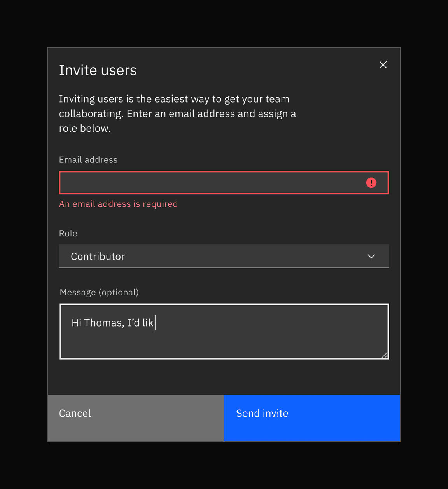The width and height of the screenshot is (448, 489).
Task: Click the X icon at top right
Action: coord(383,65)
